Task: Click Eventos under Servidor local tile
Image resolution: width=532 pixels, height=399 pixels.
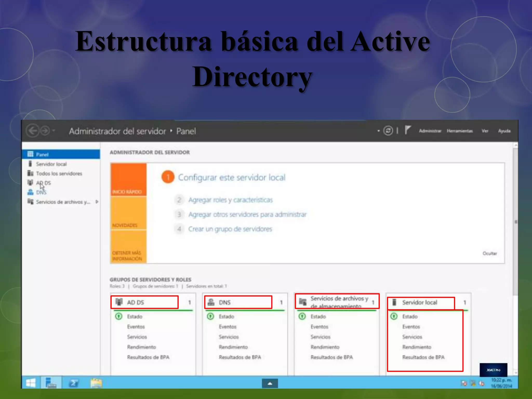Action: click(x=411, y=327)
